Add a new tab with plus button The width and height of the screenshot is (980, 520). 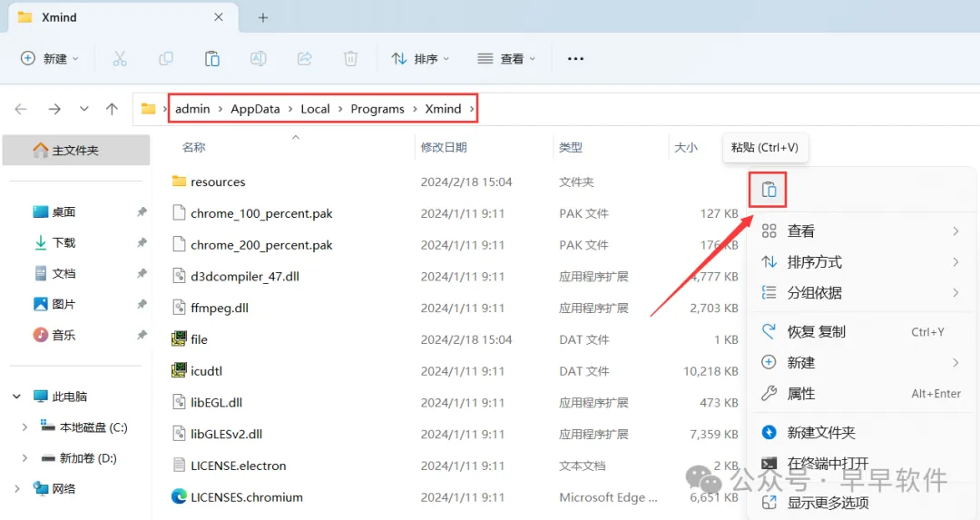tap(263, 17)
